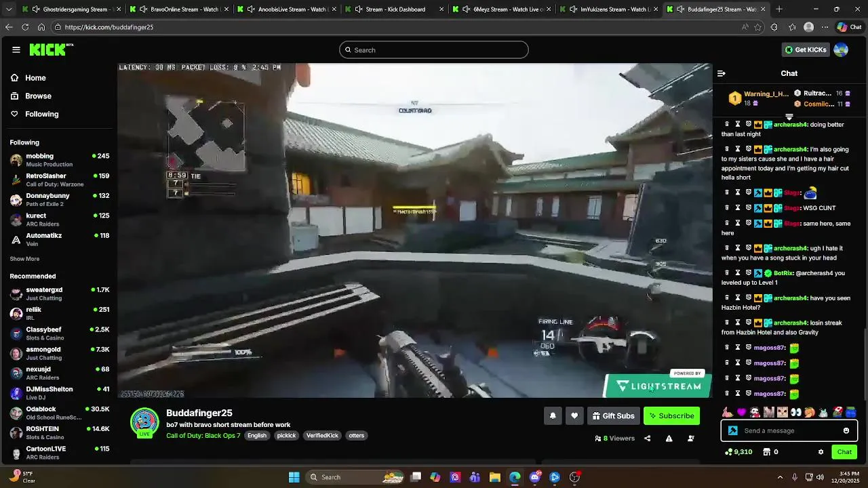
Task: Click the Gift Subs button
Action: 613,415
